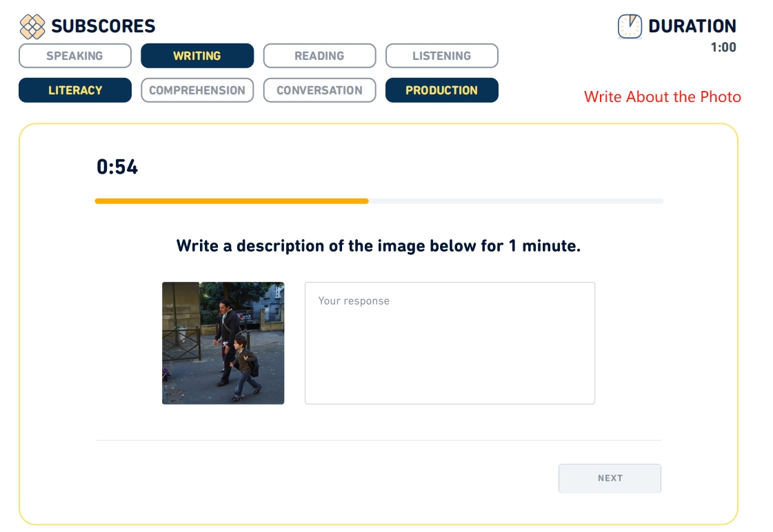Image resolution: width=773 pixels, height=532 pixels.
Task: Select the Speaking subscore pill
Action: coord(75,56)
